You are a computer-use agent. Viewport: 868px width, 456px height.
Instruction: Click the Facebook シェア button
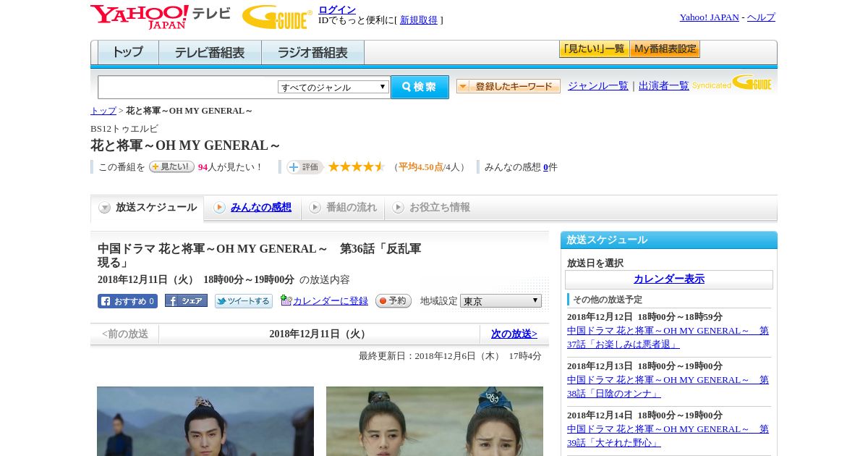click(186, 300)
